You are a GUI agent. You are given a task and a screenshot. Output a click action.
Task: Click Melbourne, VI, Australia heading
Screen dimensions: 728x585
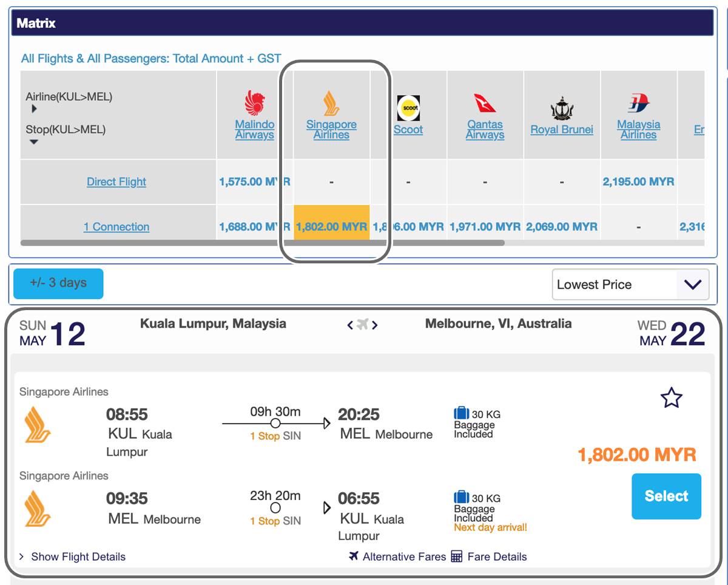coord(498,323)
